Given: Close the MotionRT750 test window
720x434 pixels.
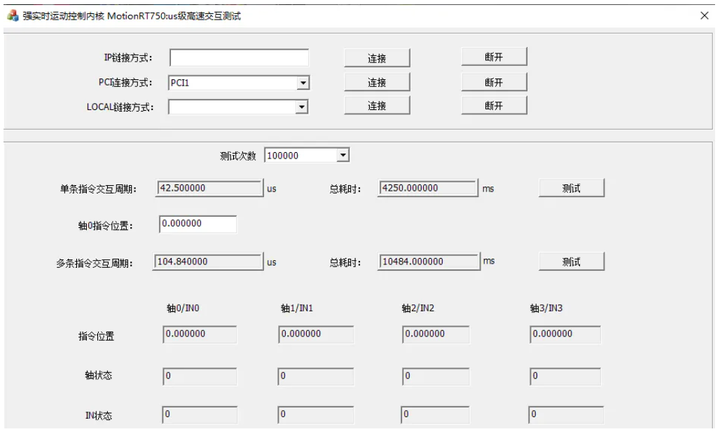Looking at the screenshot, I should click(x=704, y=16).
